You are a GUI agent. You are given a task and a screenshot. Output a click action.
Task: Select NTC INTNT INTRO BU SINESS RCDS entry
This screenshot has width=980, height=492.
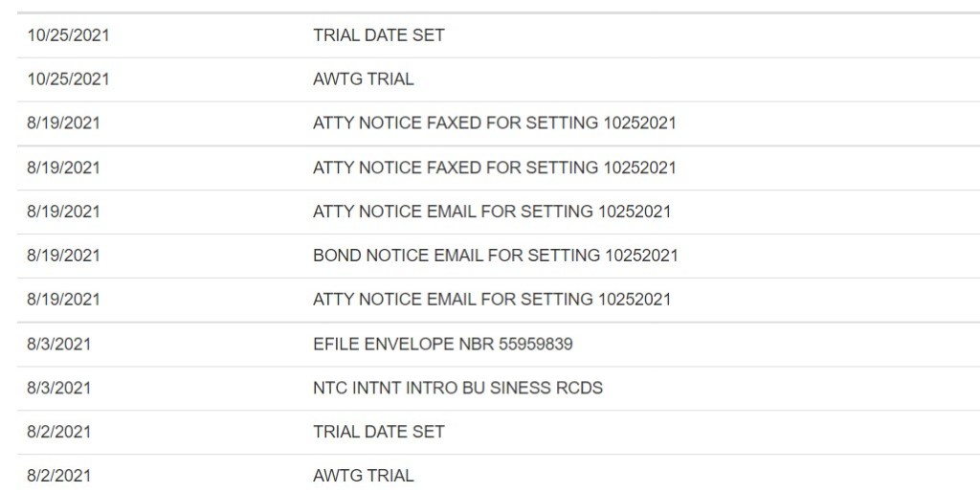tap(457, 388)
